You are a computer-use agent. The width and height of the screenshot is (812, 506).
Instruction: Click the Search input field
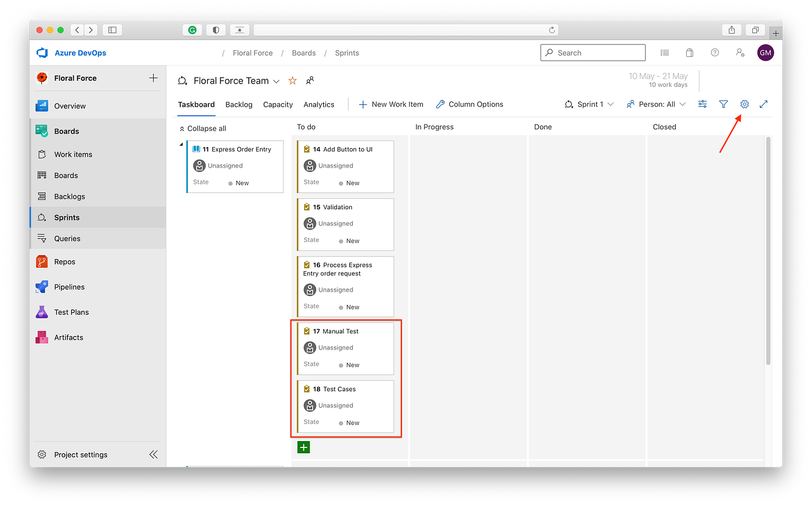pyautogui.click(x=593, y=52)
